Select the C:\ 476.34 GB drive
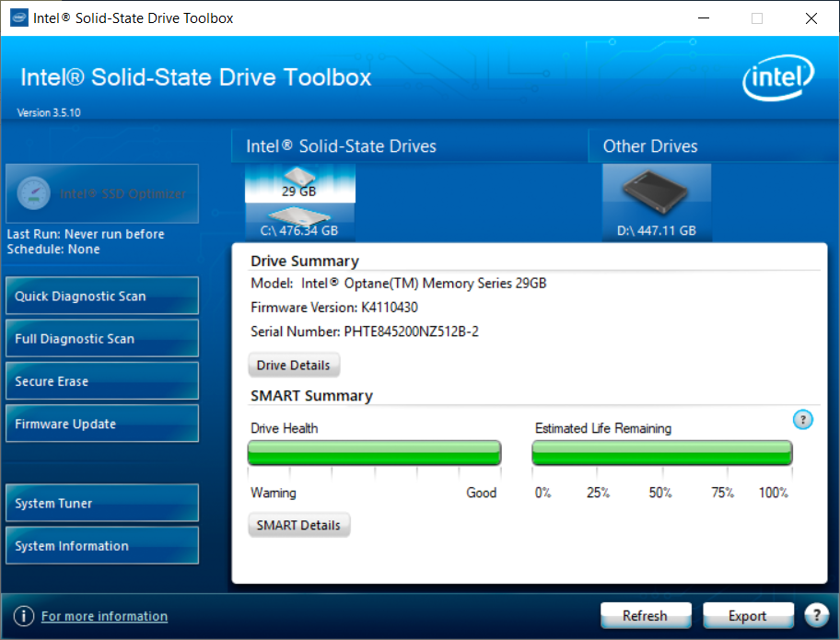The image size is (840, 640). point(300,222)
